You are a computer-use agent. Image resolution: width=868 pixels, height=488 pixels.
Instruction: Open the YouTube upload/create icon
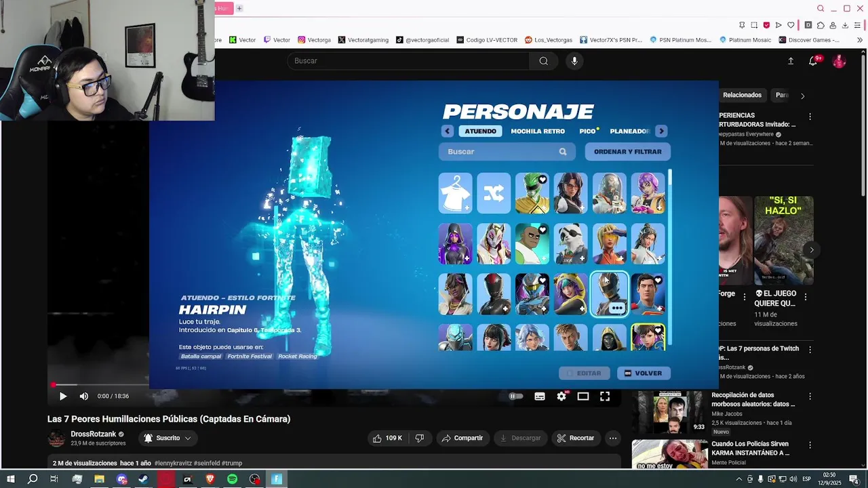click(791, 61)
